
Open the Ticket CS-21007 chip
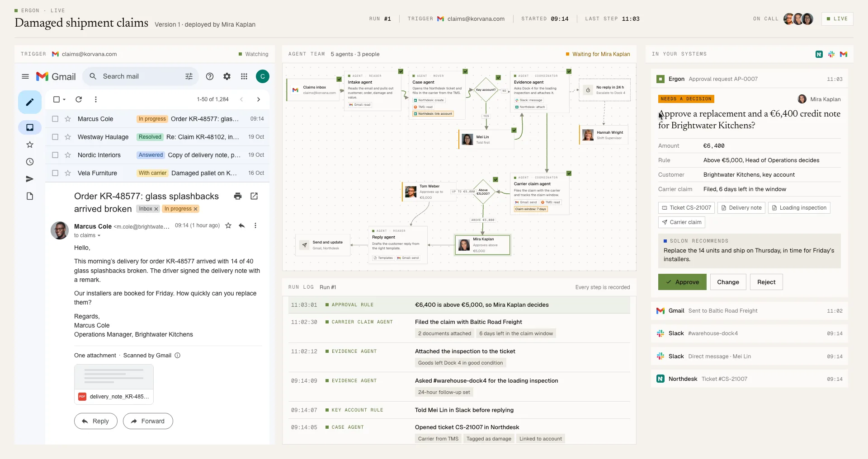(x=686, y=208)
